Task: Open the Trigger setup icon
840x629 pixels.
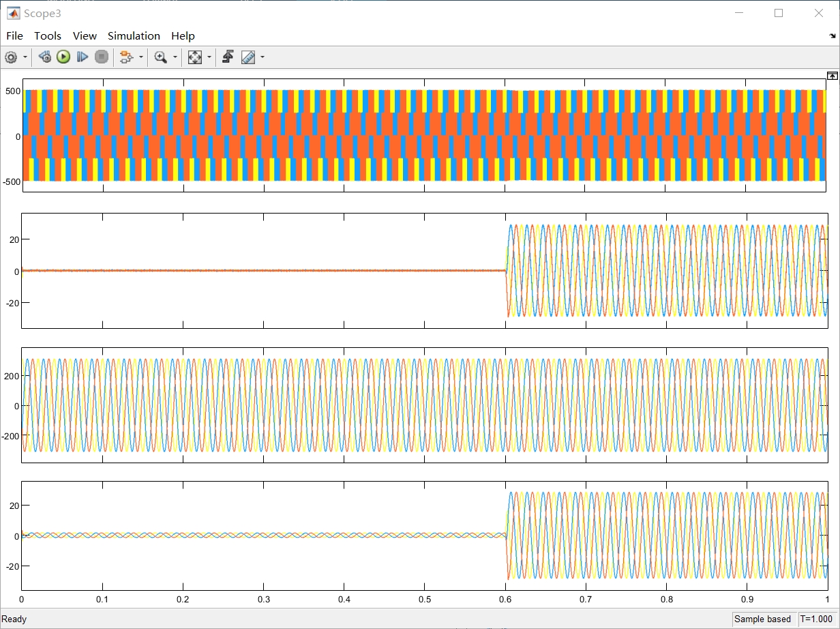Action: [x=227, y=57]
